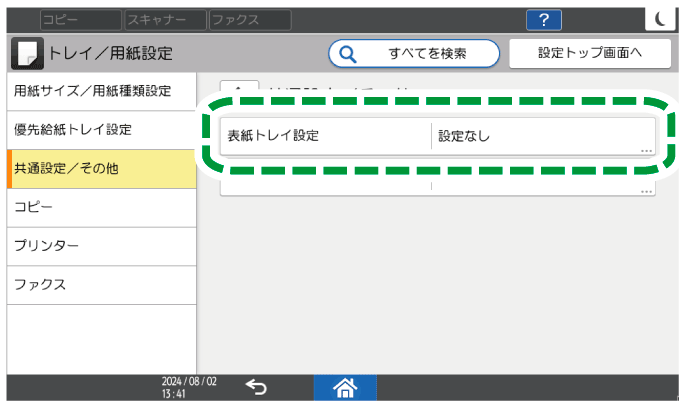The width and height of the screenshot is (683, 404).
Task: Open the 表紙トレイ設定 row
Action: tap(437, 136)
